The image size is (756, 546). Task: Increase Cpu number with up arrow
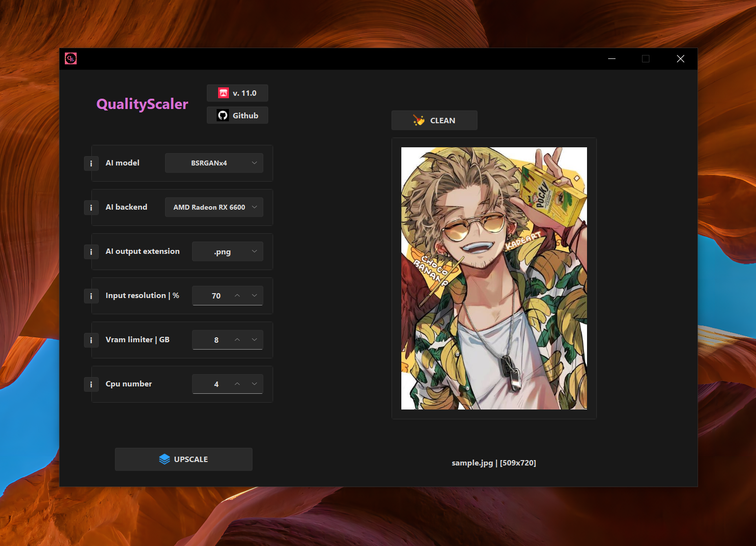tap(237, 384)
